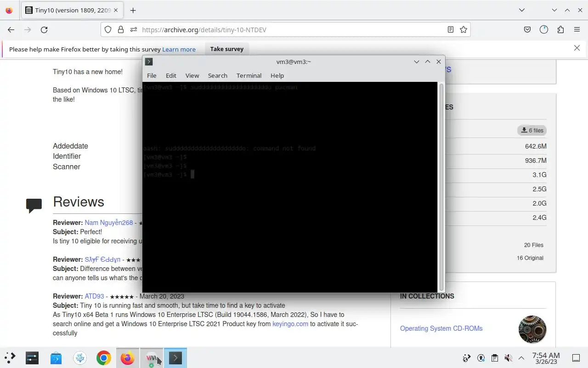Image resolution: width=588 pixels, height=368 pixels.
Task: Click the terminal window icon in title bar
Action: (x=149, y=62)
